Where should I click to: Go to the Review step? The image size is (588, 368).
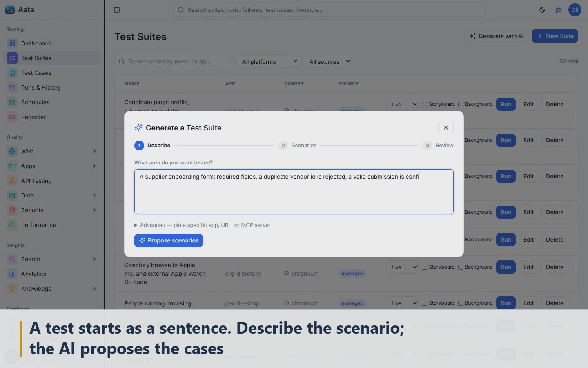click(x=438, y=145)
